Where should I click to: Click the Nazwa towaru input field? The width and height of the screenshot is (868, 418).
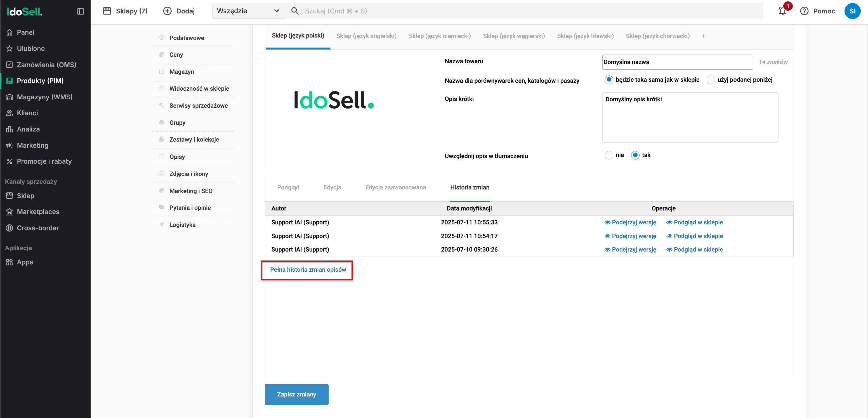click(677, 62)
